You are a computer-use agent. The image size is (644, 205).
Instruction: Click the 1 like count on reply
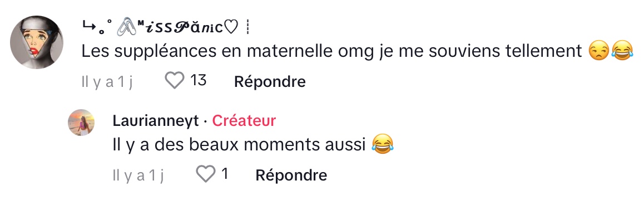click(x=224, y=174)
